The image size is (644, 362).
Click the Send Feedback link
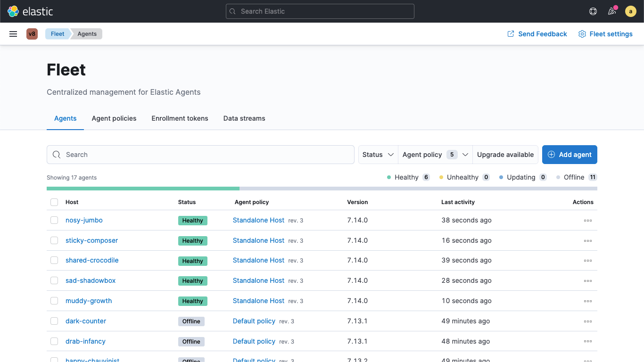pos(537,34)
